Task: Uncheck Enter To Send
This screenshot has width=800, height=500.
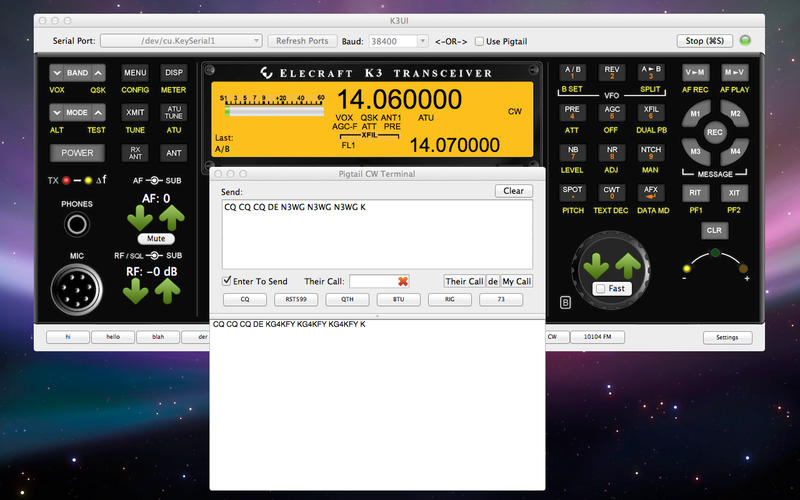Action: [227, 281]
